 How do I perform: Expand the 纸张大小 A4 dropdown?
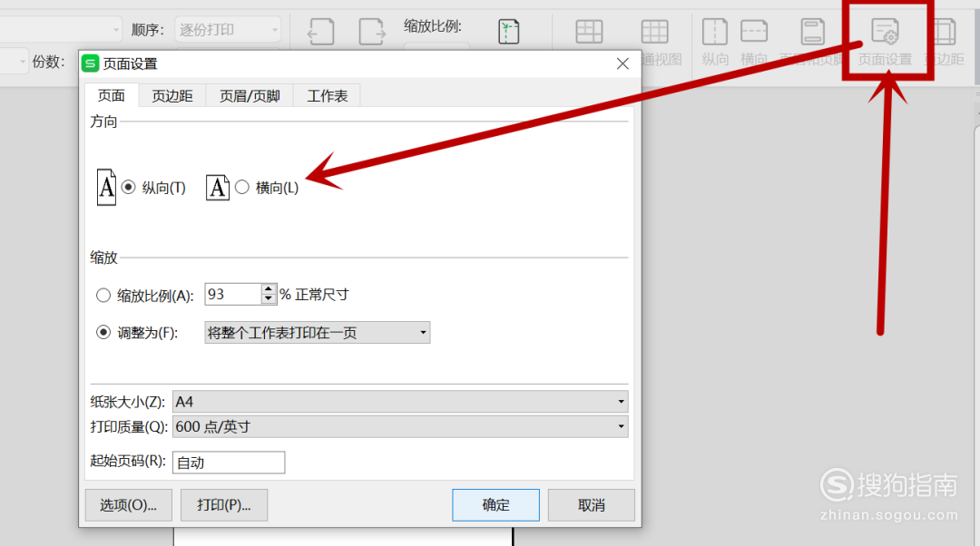400,402
